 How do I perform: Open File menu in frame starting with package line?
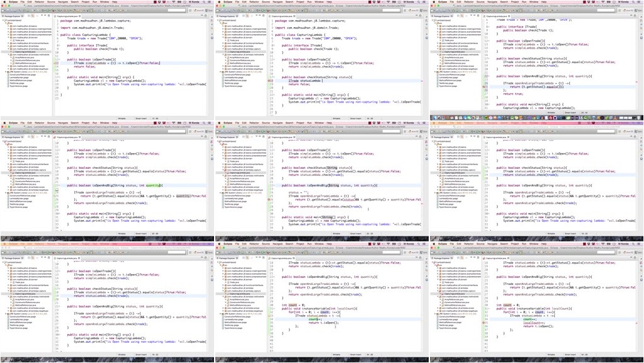click(x=22, y=2)
